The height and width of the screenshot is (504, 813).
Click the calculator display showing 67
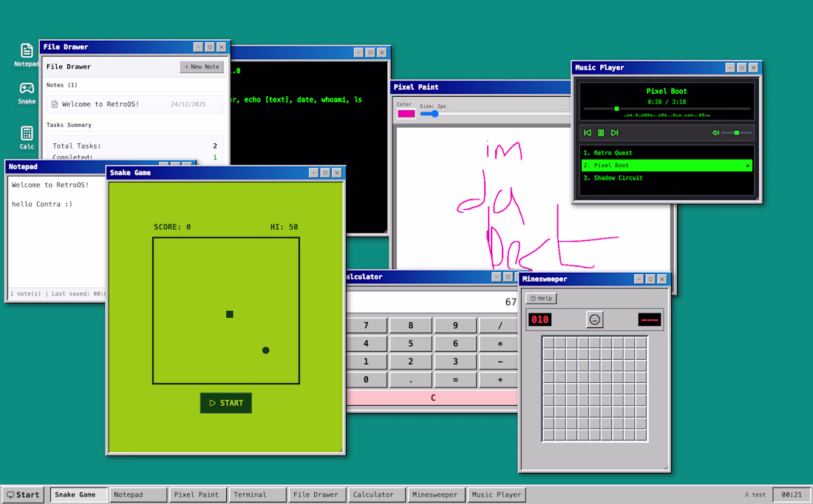432,302
